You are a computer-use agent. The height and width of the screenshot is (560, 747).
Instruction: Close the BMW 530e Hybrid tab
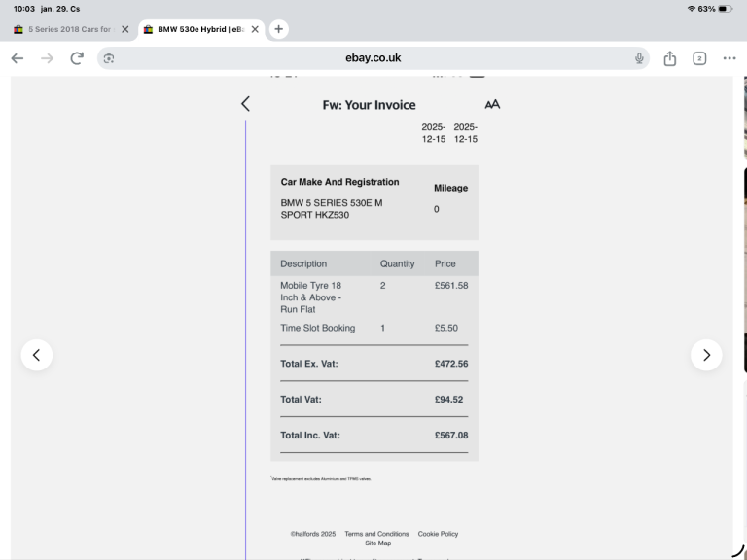coord(255,29)
